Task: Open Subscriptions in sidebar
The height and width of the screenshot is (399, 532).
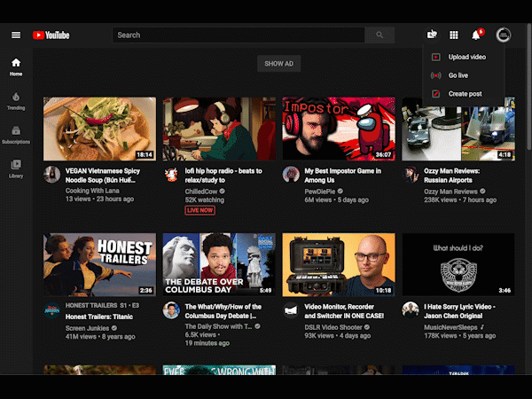Action: [x=16, y=135]
